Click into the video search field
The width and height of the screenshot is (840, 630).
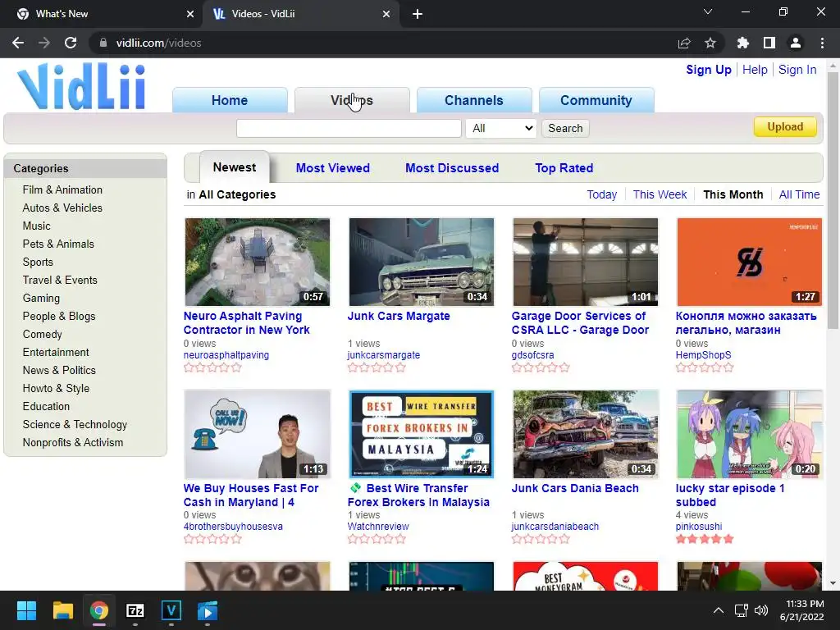(x=349, y=128)
